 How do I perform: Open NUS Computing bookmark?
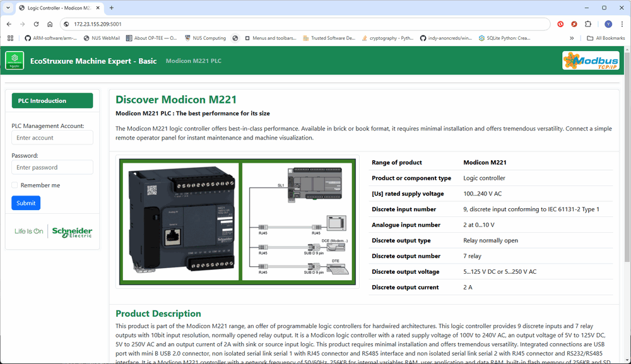pos(205,38)
